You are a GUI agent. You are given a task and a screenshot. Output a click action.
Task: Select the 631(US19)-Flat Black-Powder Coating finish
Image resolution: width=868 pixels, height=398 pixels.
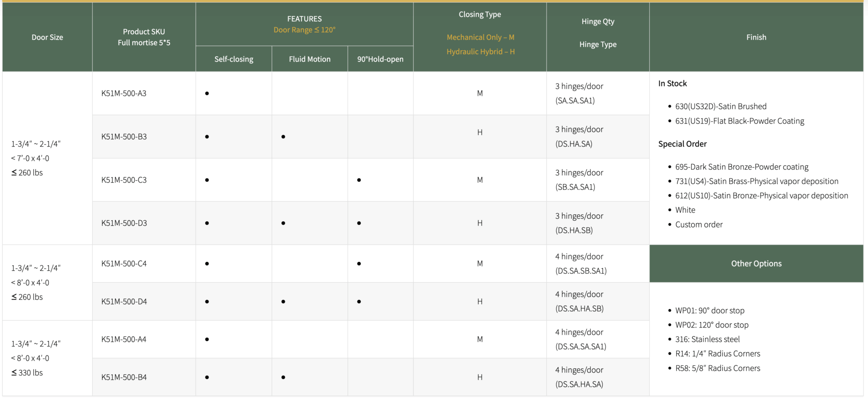pos(740,121)
